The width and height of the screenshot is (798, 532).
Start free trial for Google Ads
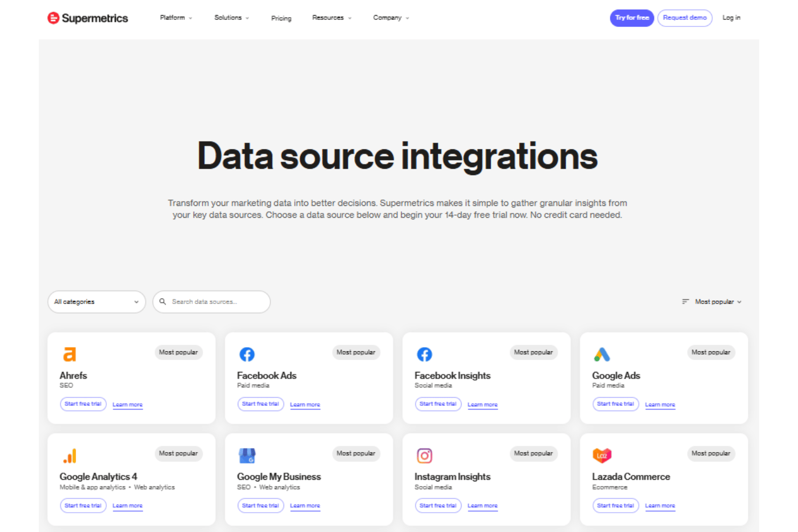615,404
